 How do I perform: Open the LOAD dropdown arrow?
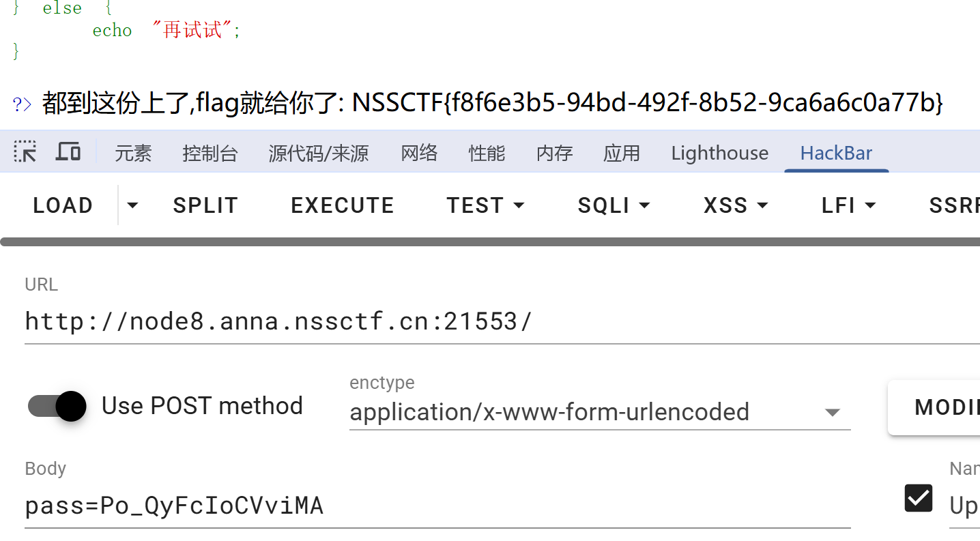click(132, 205)
